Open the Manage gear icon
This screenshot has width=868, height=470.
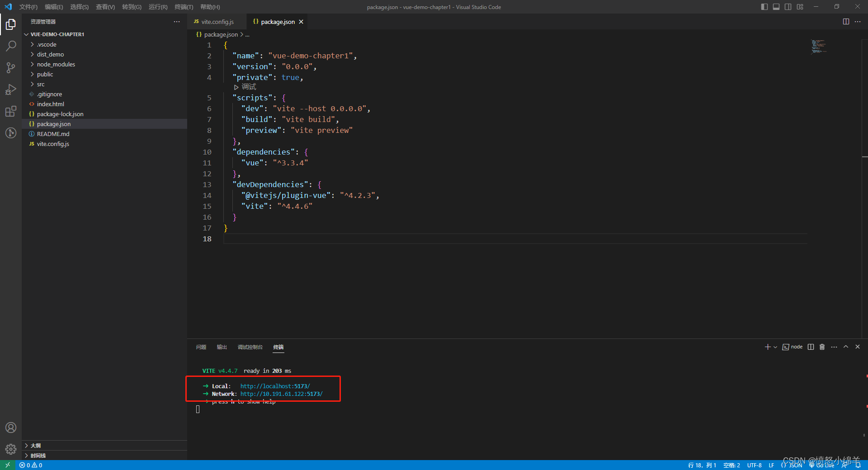tap(11, 449)
